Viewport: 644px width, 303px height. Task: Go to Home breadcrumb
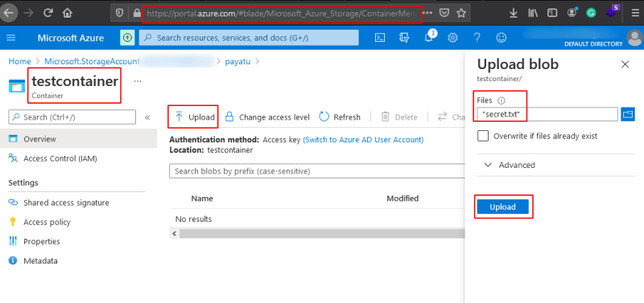(19, 62)
